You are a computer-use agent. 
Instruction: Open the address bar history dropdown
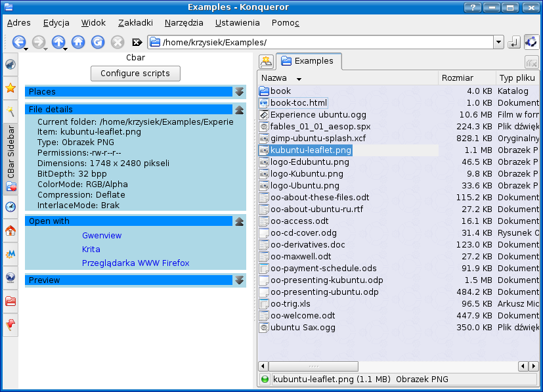point(498,42)
